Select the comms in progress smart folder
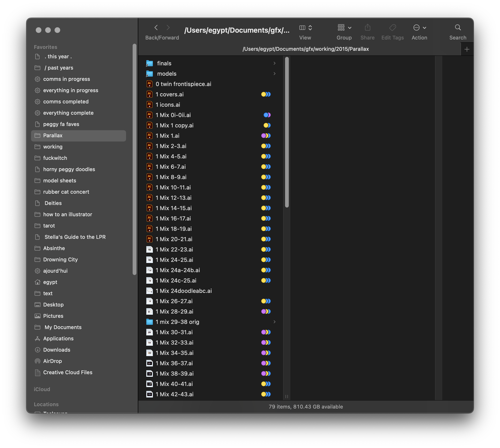 click(67, 79)
